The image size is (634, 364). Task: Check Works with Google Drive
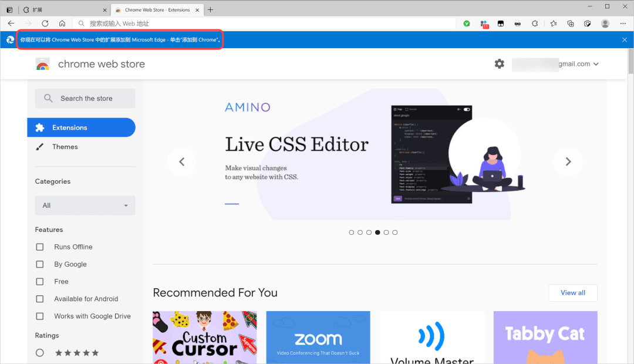click(40, 316)
